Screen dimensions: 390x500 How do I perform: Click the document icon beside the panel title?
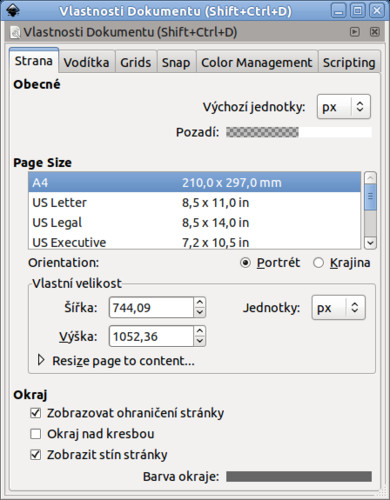[15, 32]
